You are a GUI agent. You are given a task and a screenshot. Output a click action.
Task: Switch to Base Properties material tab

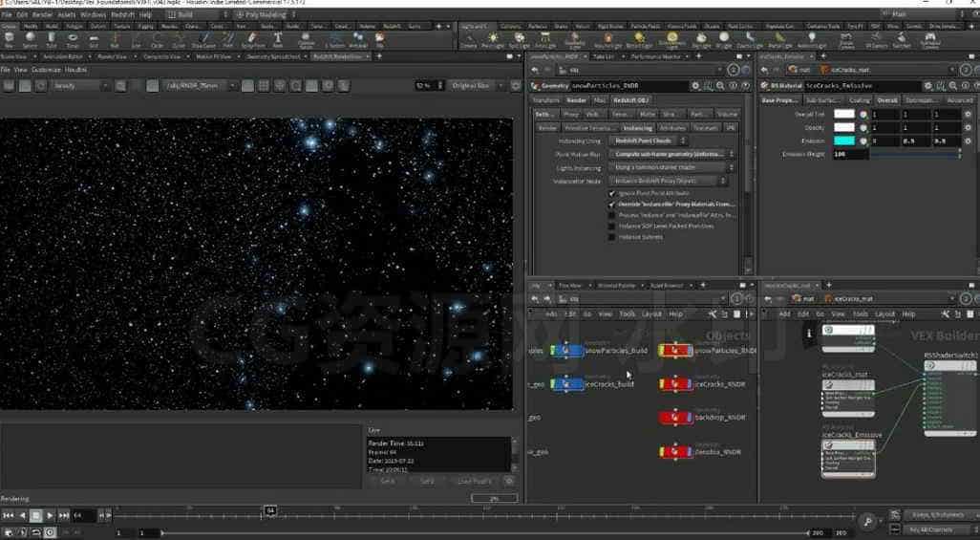779,100
